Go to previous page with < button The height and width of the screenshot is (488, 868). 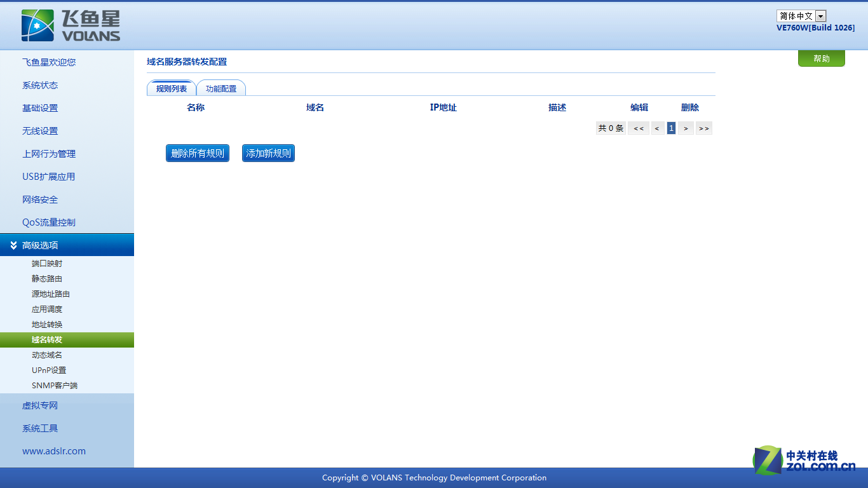pos(658,128)
